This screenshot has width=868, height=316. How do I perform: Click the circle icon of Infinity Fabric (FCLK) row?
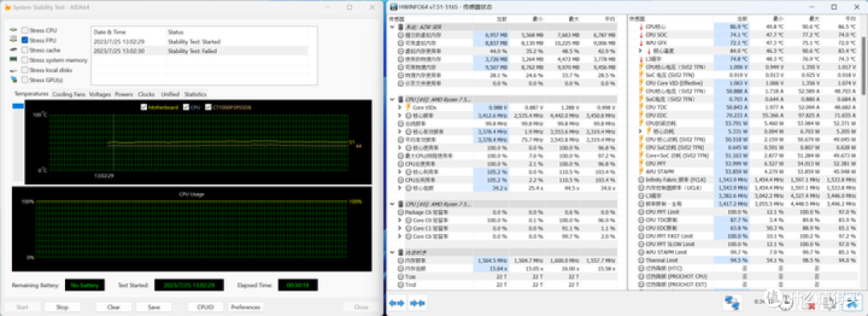[641, 180]
